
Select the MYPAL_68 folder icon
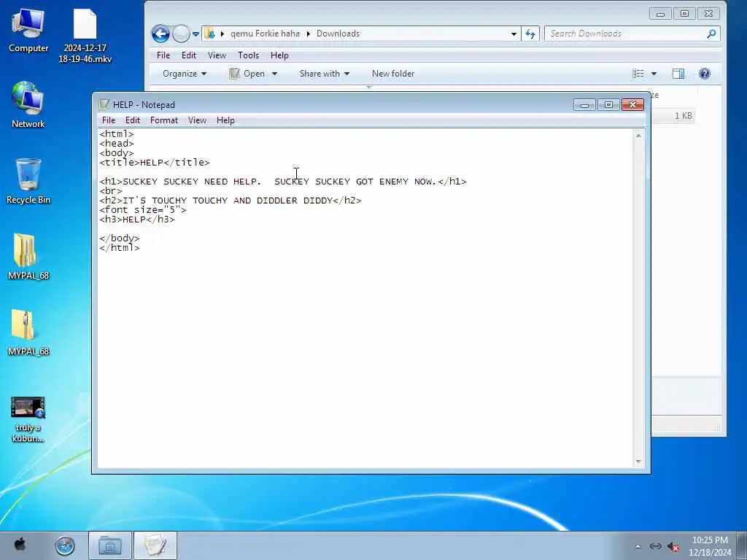point(28,256)
